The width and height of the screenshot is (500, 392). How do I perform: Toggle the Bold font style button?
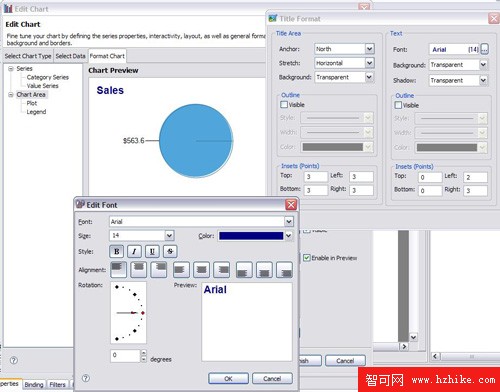pos(116,252)
